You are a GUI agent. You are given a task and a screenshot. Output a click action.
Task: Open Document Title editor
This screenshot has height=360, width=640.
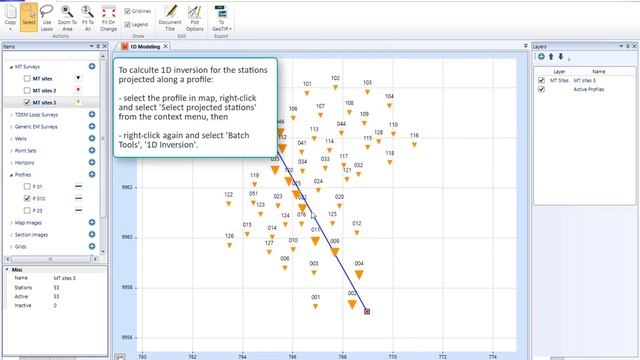[x=170, y=17]
